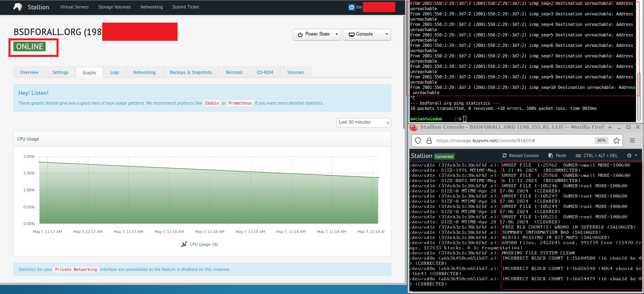
Task: Change the Last 30 minutes time range
Action: (364, 122)
